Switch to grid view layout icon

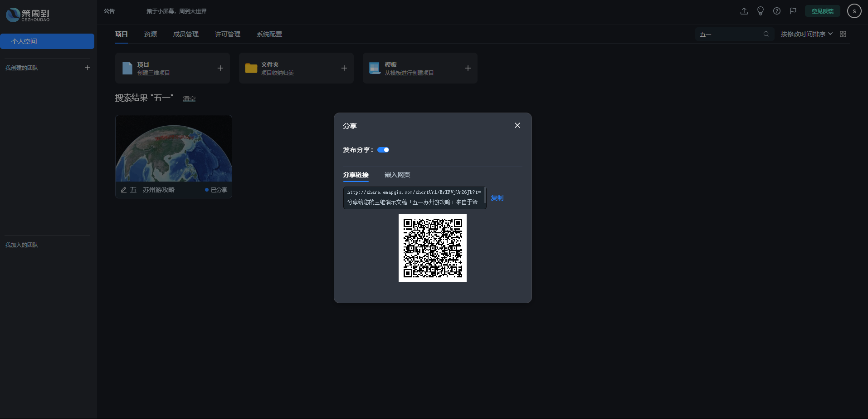[x=843, y=34]
